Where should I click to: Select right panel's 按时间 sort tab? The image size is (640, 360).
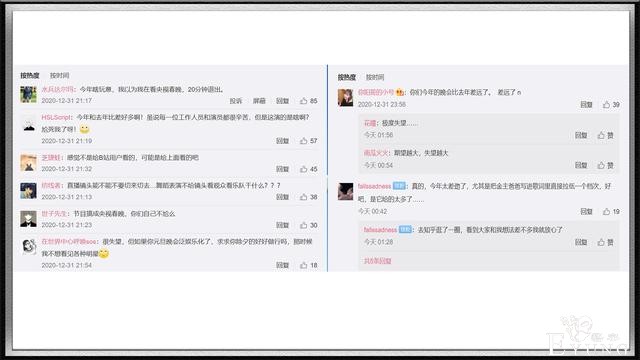pos(375,77)
